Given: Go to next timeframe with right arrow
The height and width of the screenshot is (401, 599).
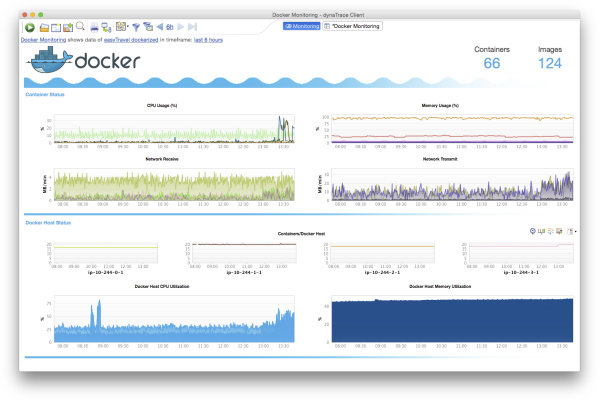Looking at the screenshot, I should tap(181, 27).
